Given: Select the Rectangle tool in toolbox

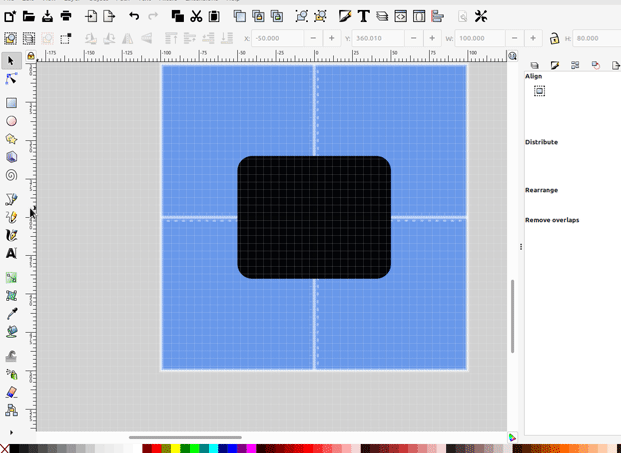Looking at the screenshot, I should (x=12, y=103).
